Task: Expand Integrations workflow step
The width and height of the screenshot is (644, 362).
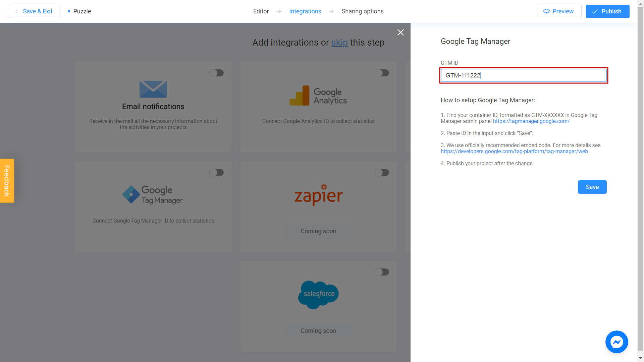Action: [305, 11]
